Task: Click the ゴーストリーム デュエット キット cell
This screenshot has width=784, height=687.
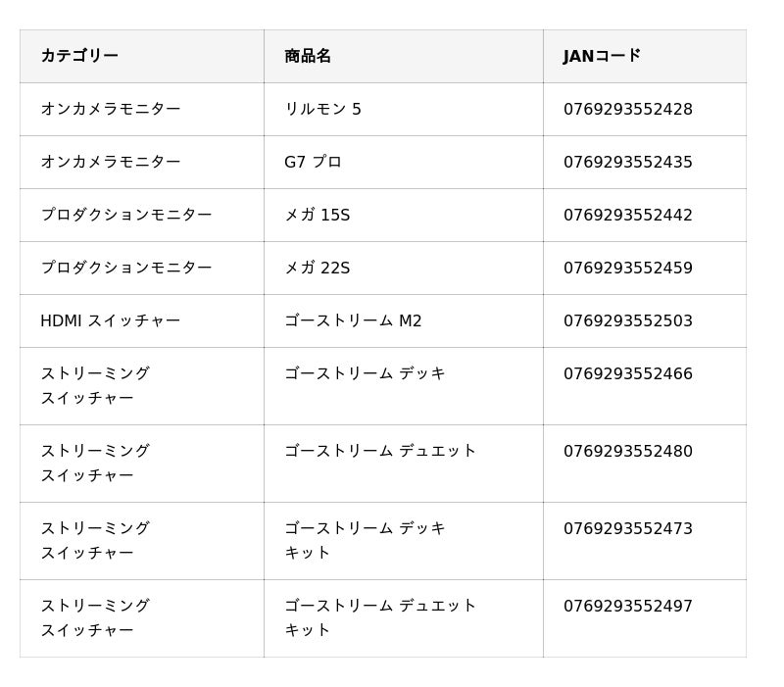Action: tap(380, 617)
